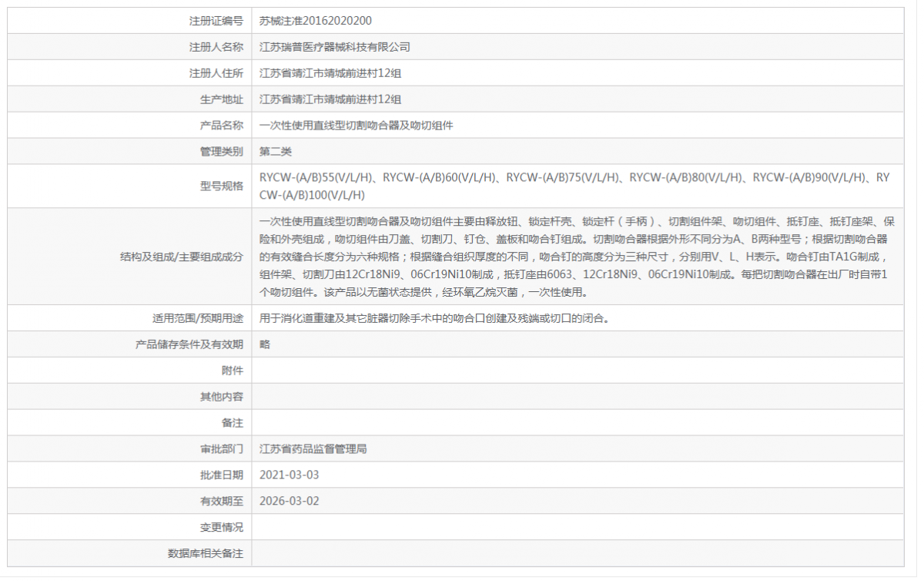924x581 pixels.
Task: Click product name 一次性使用直线型切割吻合器及吻切组件
Action: (x=357, y=125)
